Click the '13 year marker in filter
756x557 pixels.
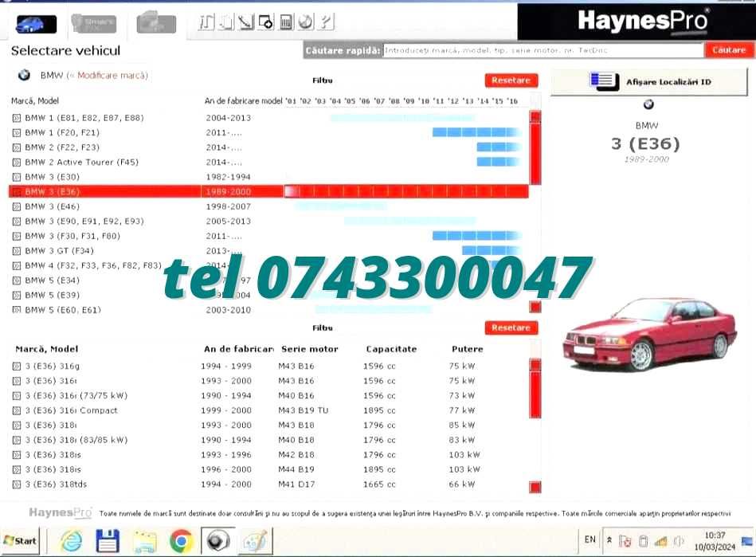coord(468,101)
